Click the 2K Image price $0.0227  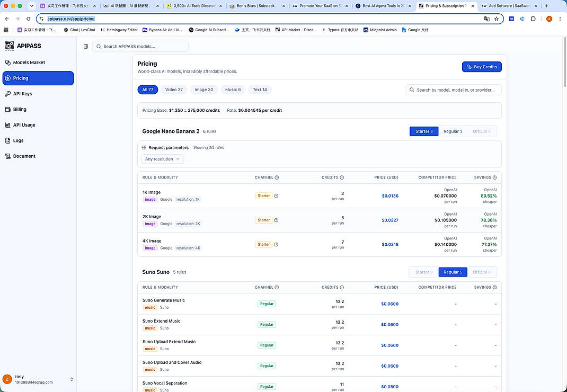coord(390,220)
